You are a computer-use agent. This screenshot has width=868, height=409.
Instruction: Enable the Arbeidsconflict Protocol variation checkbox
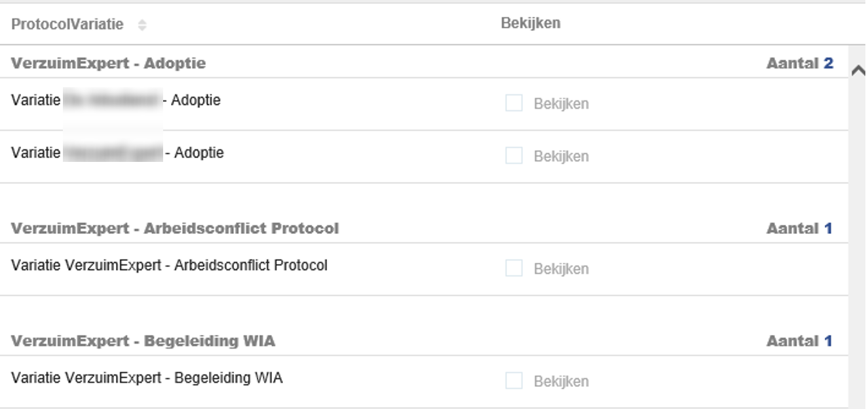(x=514, y=268)
